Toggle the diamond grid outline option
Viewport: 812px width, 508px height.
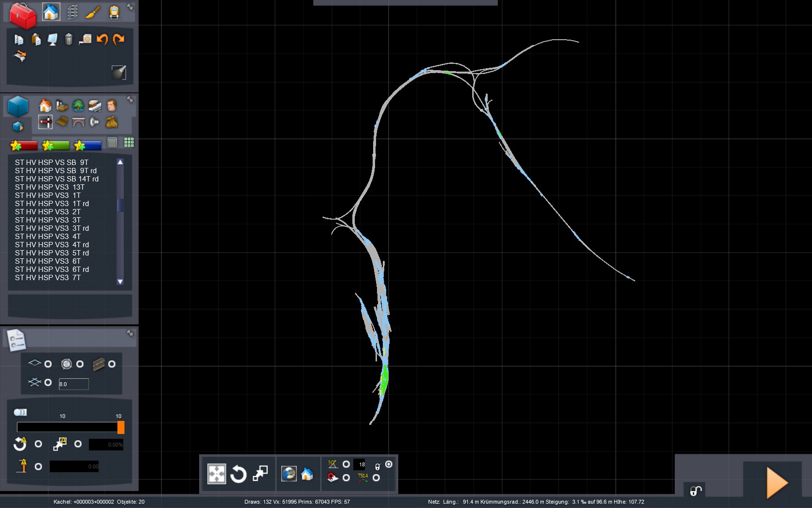click(48, 364)
